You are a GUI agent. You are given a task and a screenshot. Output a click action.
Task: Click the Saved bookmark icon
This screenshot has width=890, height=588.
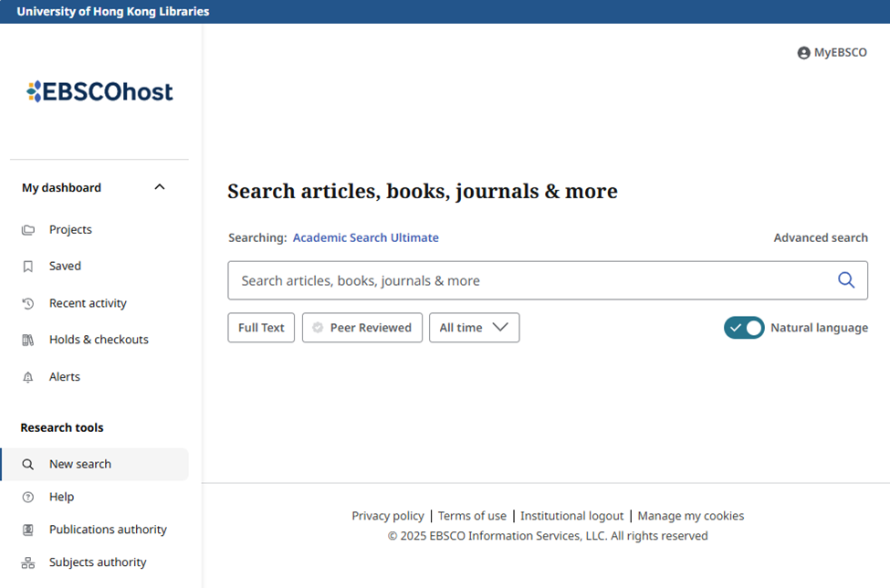point(27,267)
